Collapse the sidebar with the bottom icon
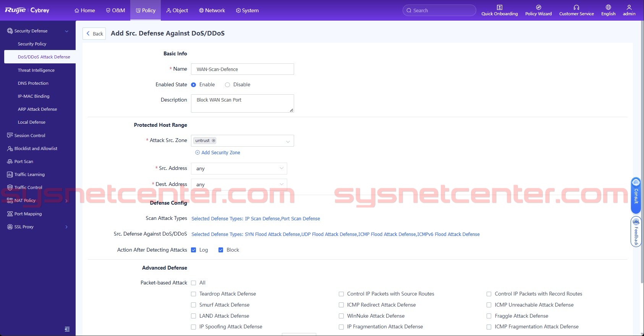The height and width of the screenshot is (336, 644). click(67, 329)
